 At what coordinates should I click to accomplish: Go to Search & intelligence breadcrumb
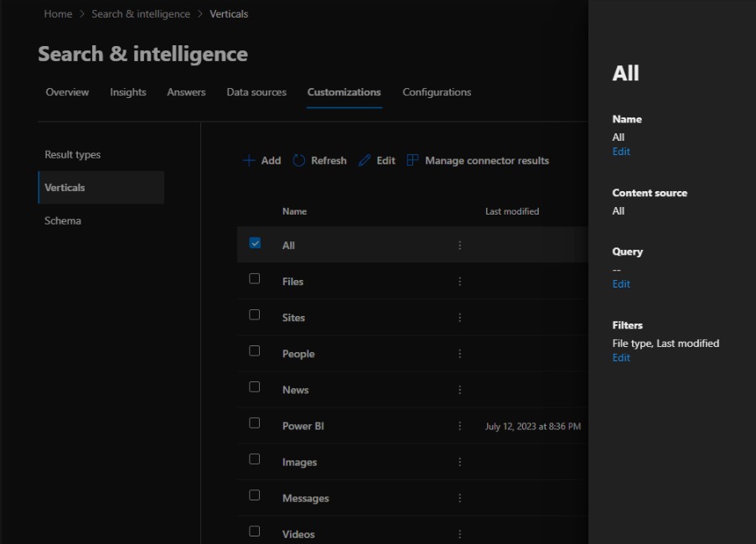[x=141, y=14]
